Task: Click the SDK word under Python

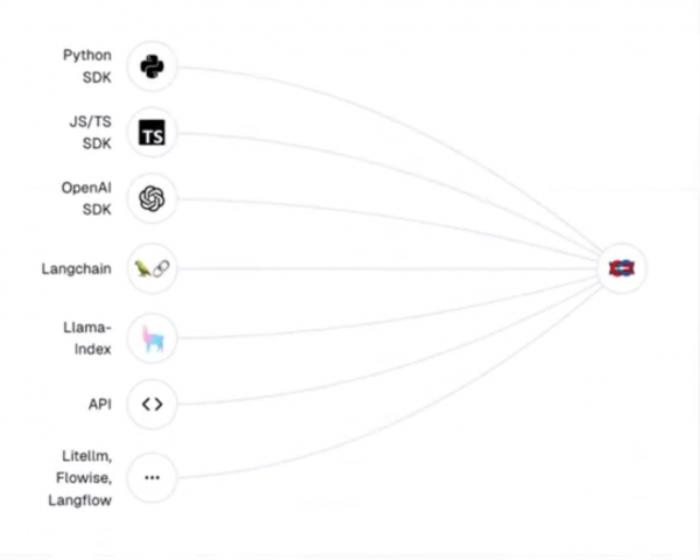Action: pyautogui.click(x=97, y=77)
